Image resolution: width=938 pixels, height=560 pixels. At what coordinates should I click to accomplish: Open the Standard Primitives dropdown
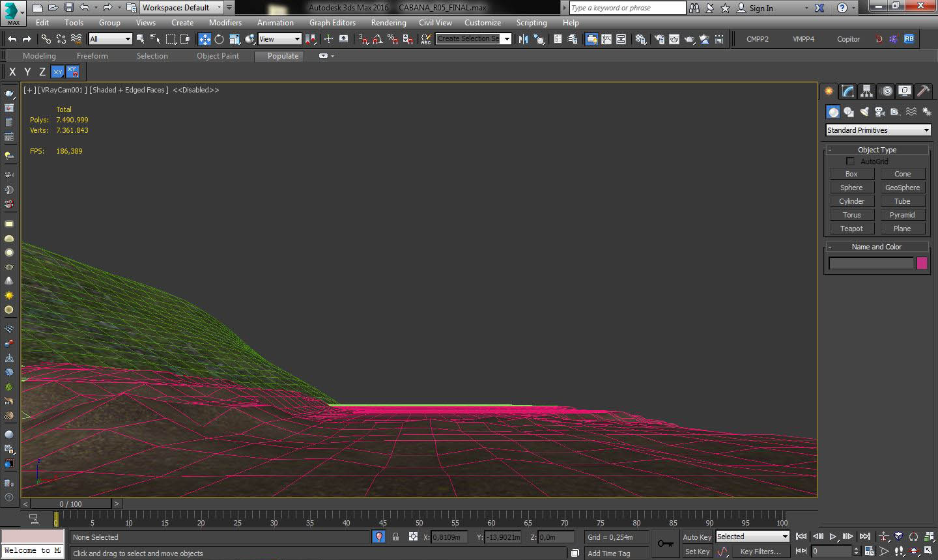pos(877,130)
